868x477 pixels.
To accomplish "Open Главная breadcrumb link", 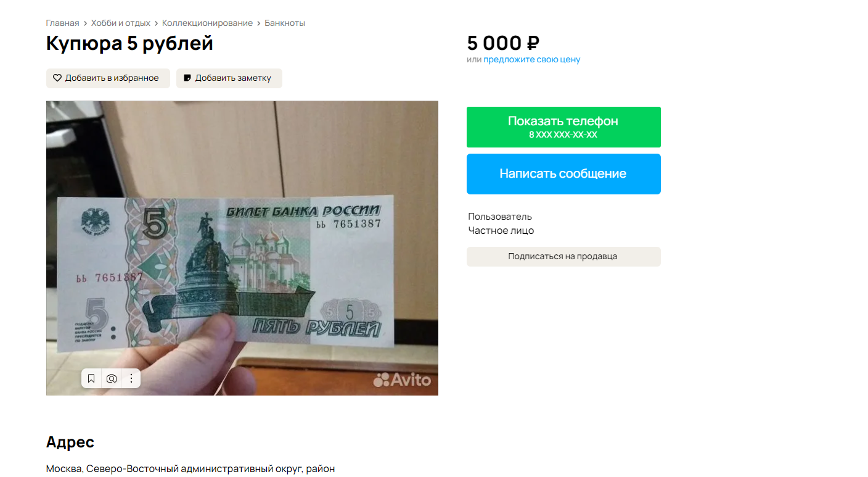I will coord(62,23).
